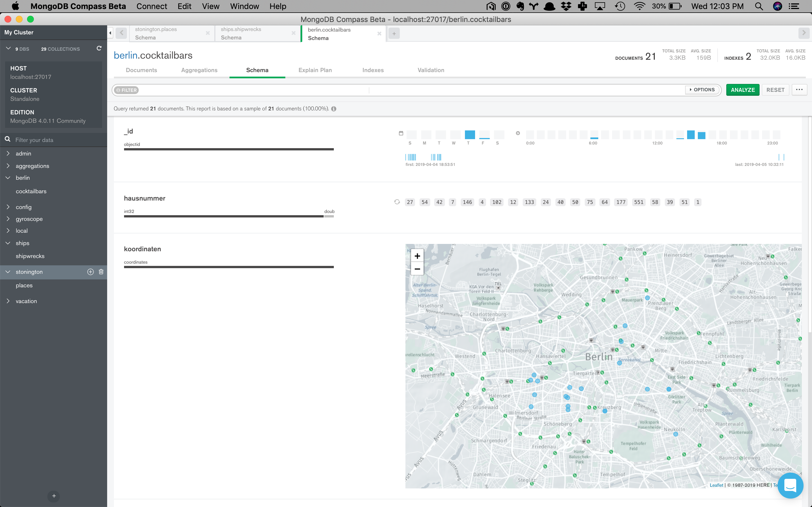This screenshot has width=812, height=507.
Task: Click info icon next to sample report
Action: click(334, 109)
